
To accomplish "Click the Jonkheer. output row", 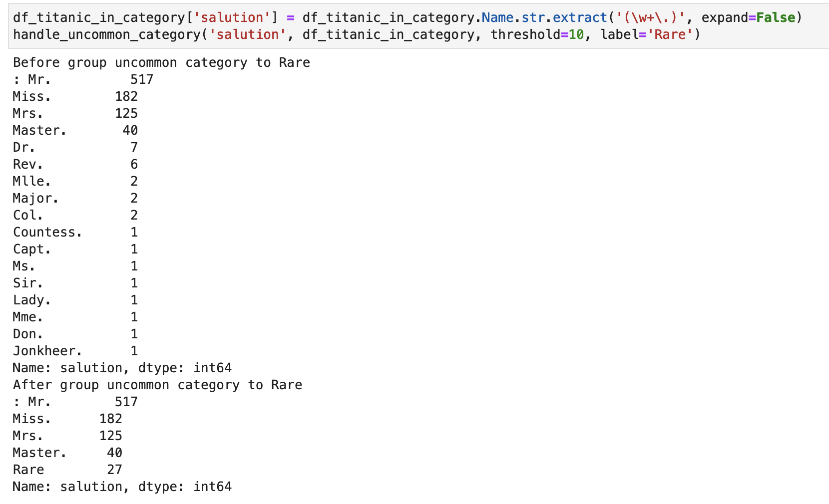I will [75, 351].
